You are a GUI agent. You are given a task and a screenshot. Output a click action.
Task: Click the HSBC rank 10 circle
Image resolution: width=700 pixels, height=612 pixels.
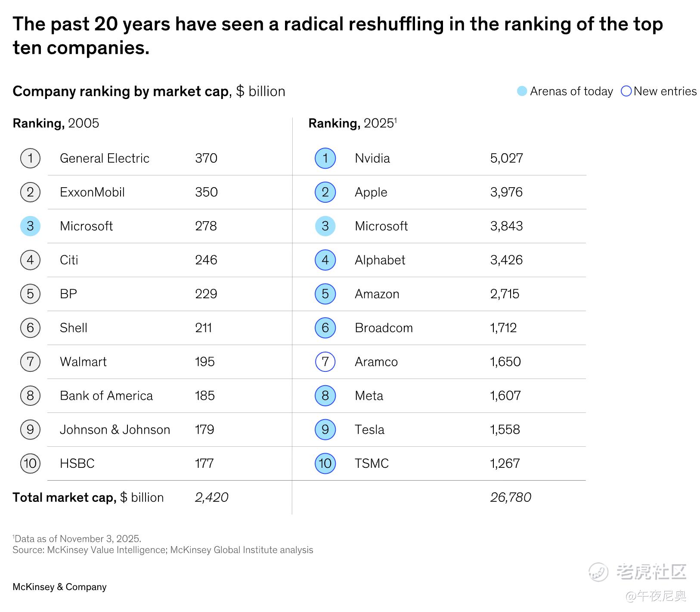(x=30, y=464)
